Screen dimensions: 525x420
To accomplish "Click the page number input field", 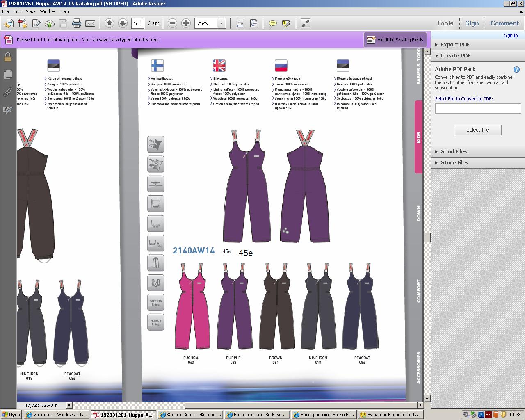I will (x=137, y=23).
